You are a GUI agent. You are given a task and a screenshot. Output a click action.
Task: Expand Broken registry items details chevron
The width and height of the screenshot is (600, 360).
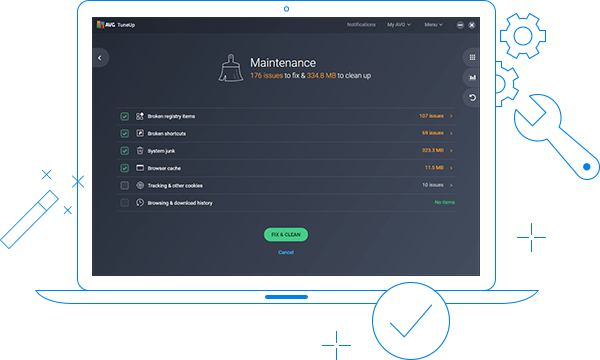point(451,116)
